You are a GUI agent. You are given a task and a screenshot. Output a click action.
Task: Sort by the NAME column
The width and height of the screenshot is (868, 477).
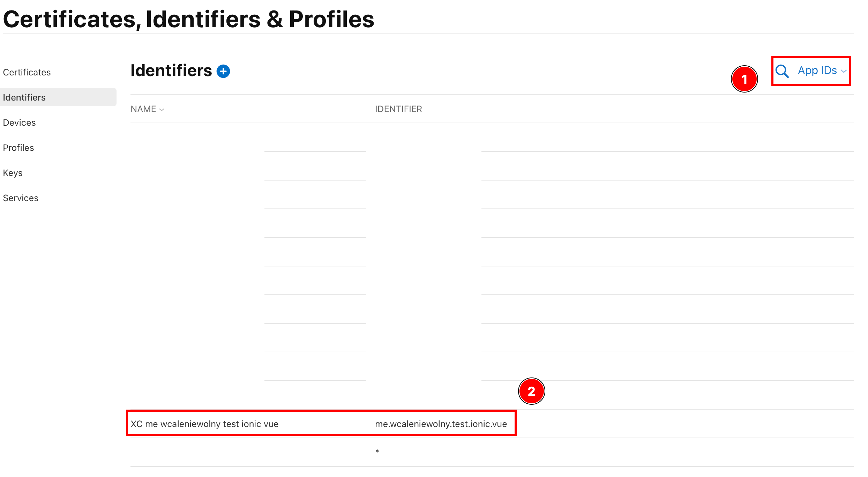pyautogui.click(x=143, y=109)
